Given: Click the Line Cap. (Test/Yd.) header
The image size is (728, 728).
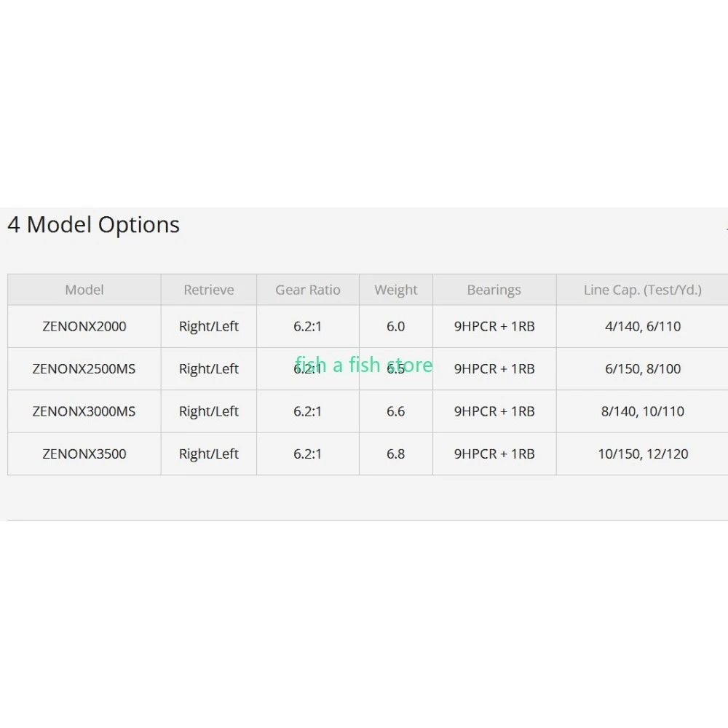Looking at the screenshot, I should tap(643, 290).
